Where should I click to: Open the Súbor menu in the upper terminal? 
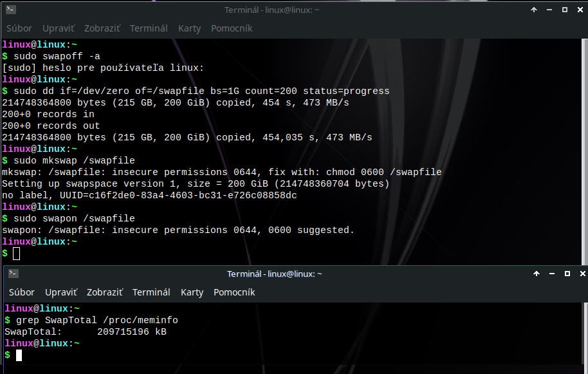19,28
